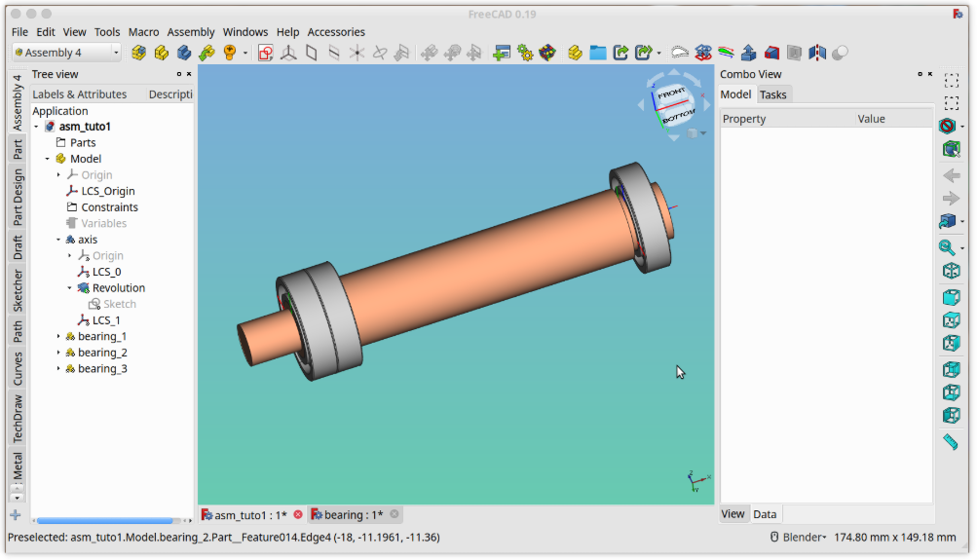This screenshot has width=977, height=560.
Task: Click the blue folder icon in toolbar
Action: click(597, 53)
